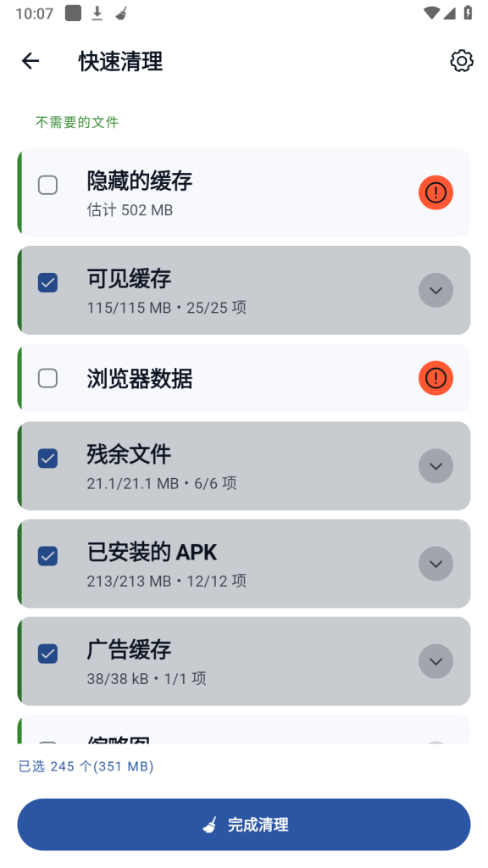Tap the download icon in status bar
This screenshot has height=868, width=488.
coord(97,14)
